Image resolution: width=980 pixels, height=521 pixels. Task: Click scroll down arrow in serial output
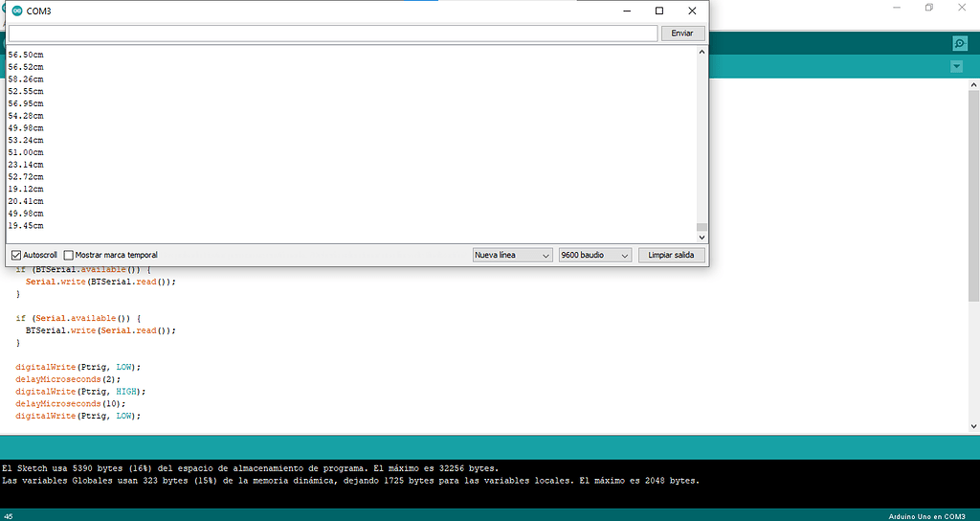click(x=702, y=238)
